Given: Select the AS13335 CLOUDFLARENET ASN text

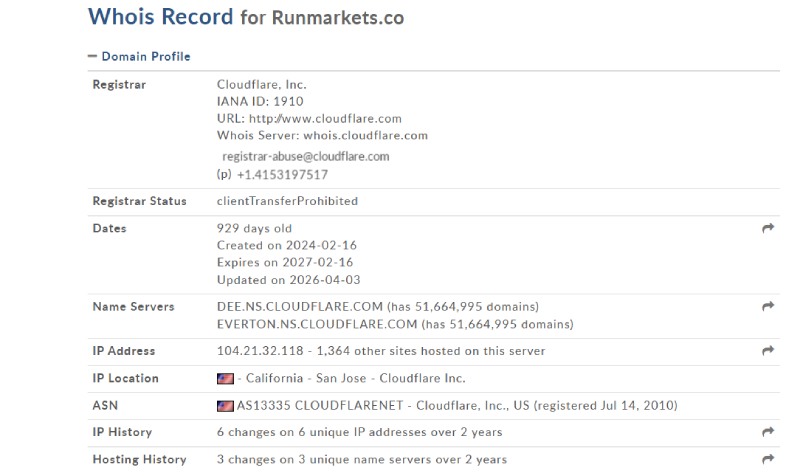Looking at the screenshot, I should click(320, 406).
